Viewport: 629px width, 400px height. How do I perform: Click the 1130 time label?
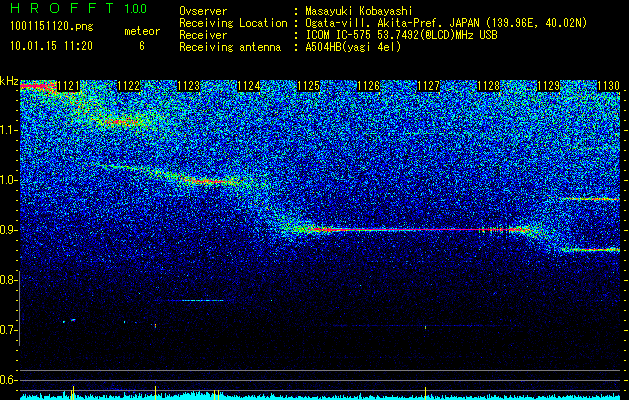coord(609,86)
